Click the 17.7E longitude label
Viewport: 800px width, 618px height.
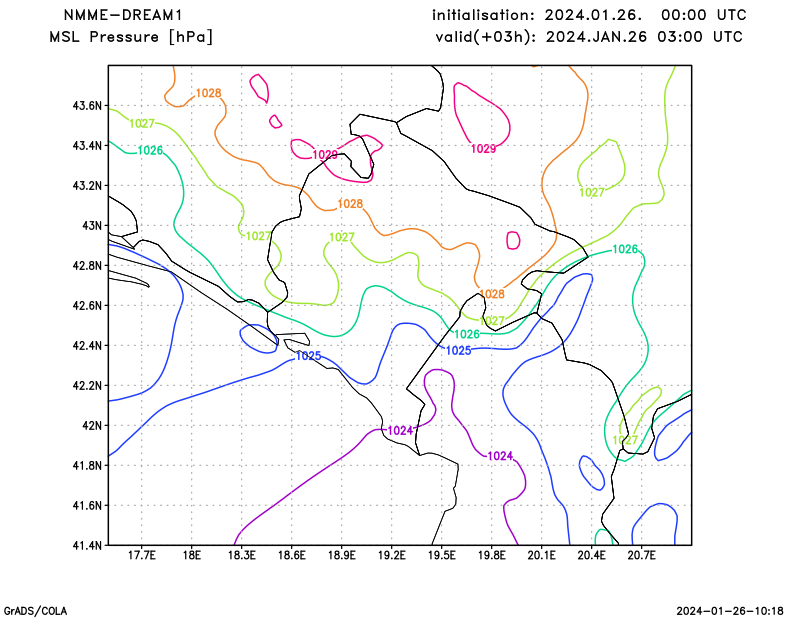tap(142, 555)
